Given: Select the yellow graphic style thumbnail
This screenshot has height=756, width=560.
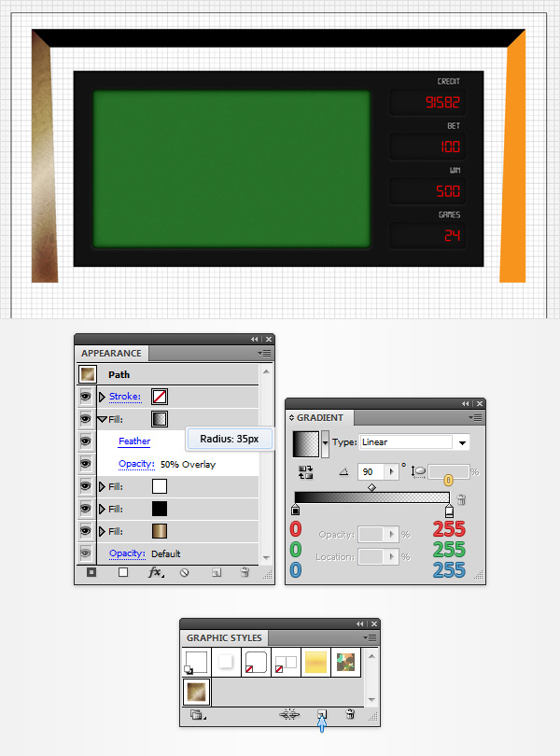Looking at the screenshot, I should pyautogui.click(x=316, y=662).
